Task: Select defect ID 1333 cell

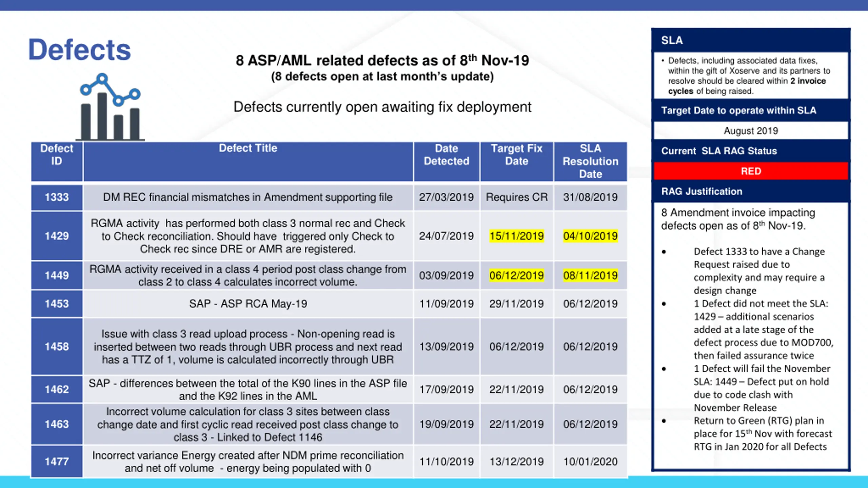Action: [57, 197]
